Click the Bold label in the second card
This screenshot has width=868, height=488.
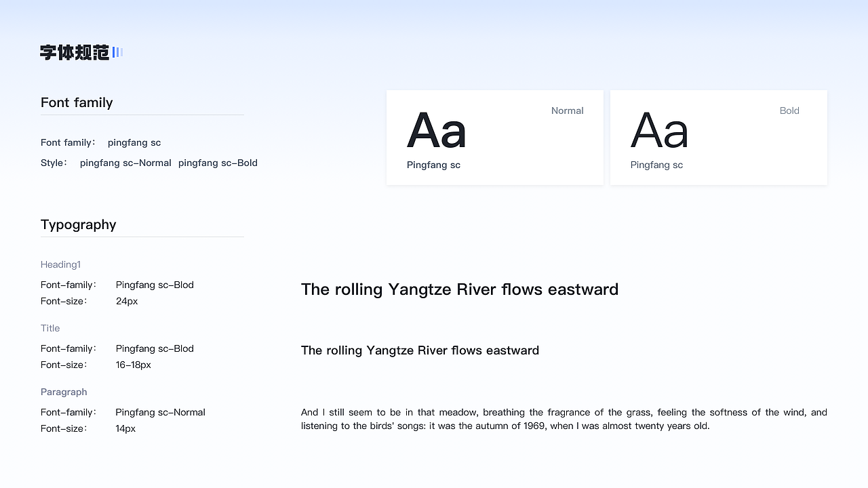tap(789, 110)
